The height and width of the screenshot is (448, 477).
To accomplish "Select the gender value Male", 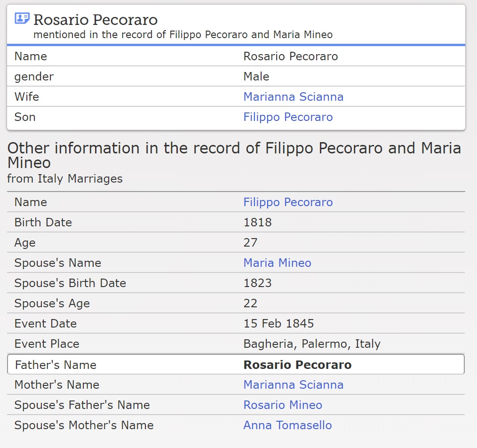I will pyautogui.click(x=256, y=77).
